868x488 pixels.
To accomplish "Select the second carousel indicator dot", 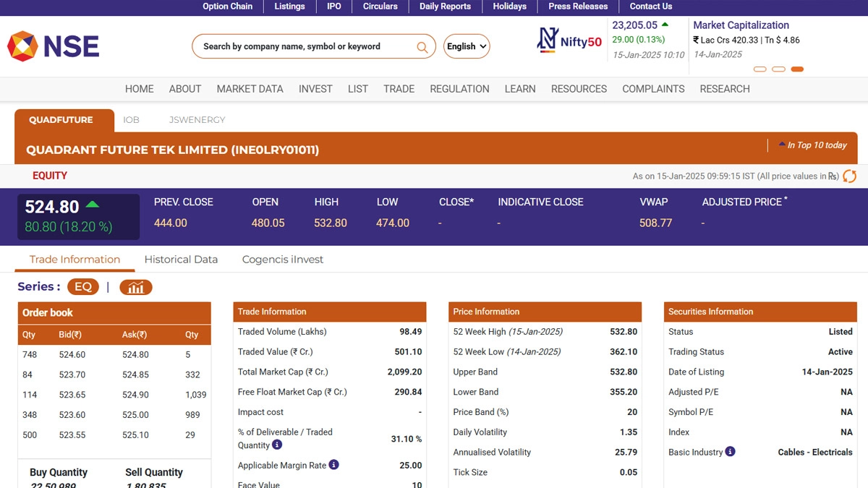I will [x=778, y=69].
